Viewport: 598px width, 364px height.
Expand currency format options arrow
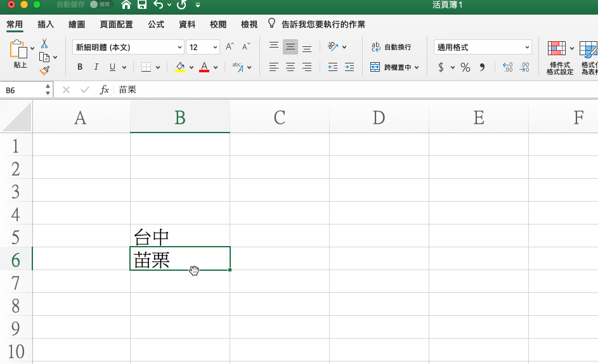click(x=453, y=67)
